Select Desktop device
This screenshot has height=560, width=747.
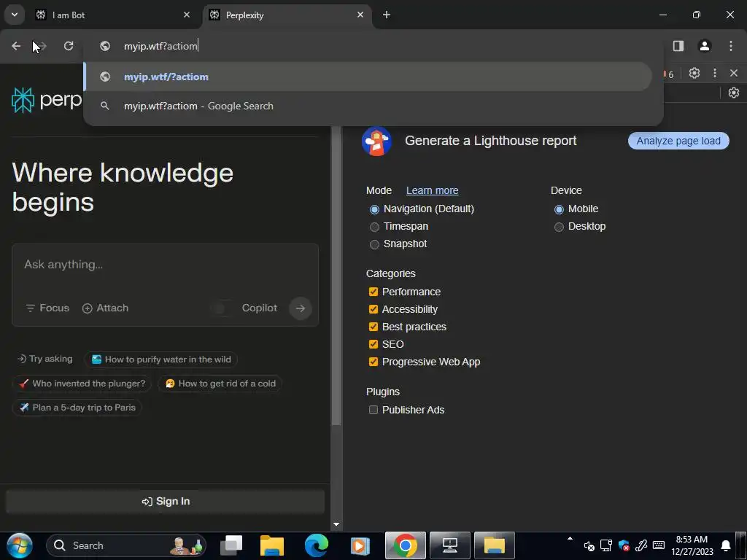(x=559, y=227)
